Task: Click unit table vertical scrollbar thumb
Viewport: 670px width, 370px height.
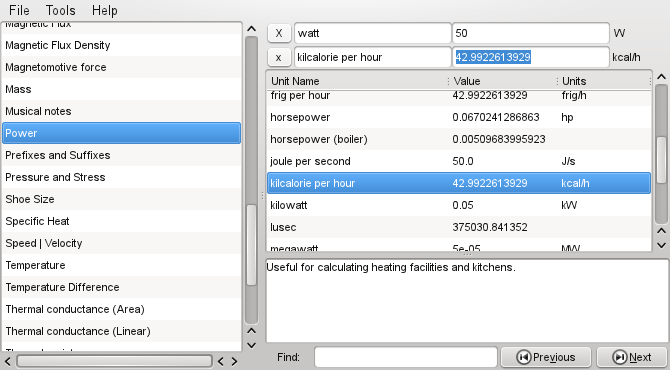Action: coord(661,160)
